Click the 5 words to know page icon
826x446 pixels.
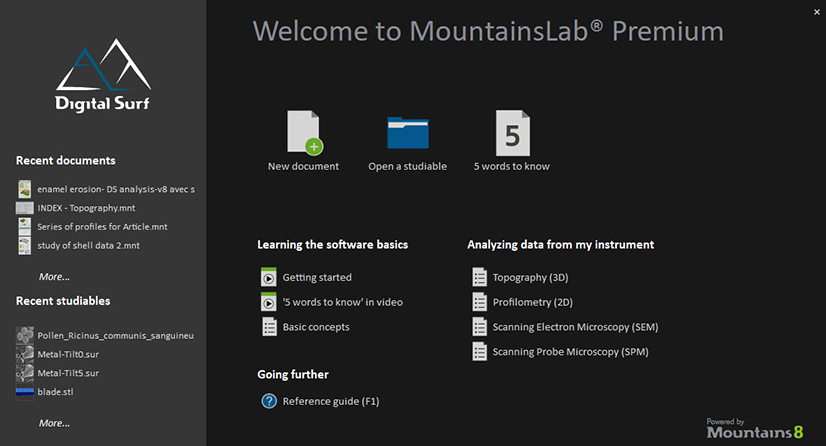(513, 133)
